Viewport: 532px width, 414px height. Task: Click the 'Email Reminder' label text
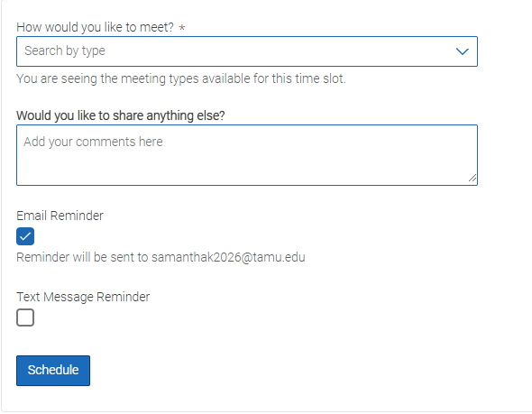(60, 216)
